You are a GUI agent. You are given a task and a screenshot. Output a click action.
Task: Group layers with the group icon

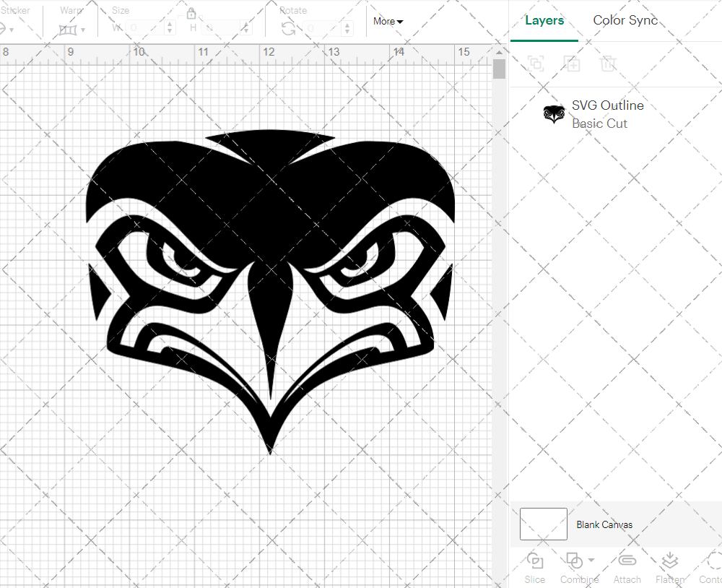click(x=536, y=64)
